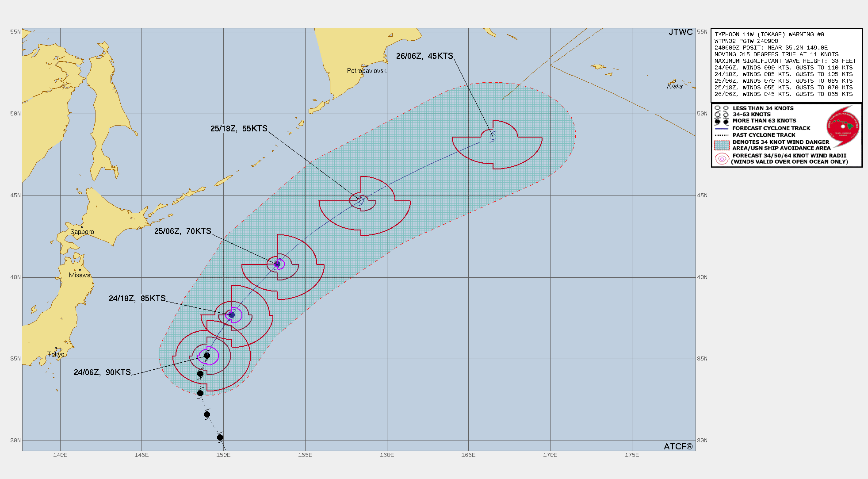868x479 pixels.
Task: Click the 160E longitude axis label
Action: click(x=387, y=455)
